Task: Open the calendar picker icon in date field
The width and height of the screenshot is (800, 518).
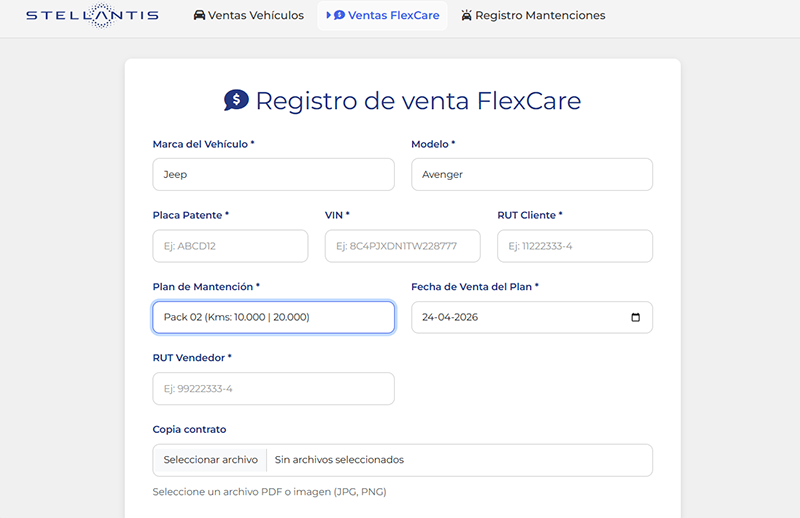Action: [x=636, y=318]
